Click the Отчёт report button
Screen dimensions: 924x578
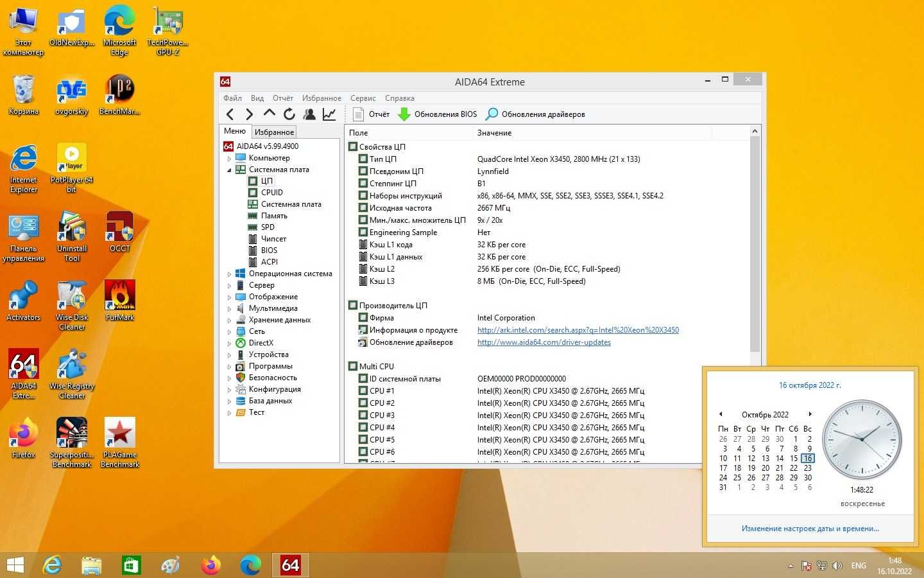tap(372, 114)
